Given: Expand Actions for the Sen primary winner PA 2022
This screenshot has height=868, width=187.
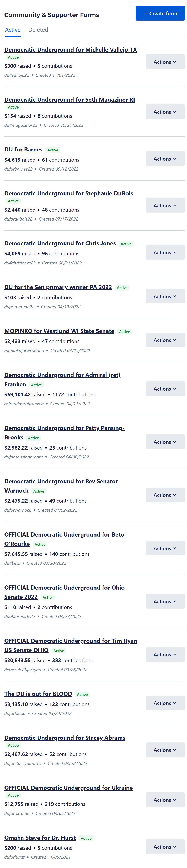Looking at the screenshot, I should [165, 297].
